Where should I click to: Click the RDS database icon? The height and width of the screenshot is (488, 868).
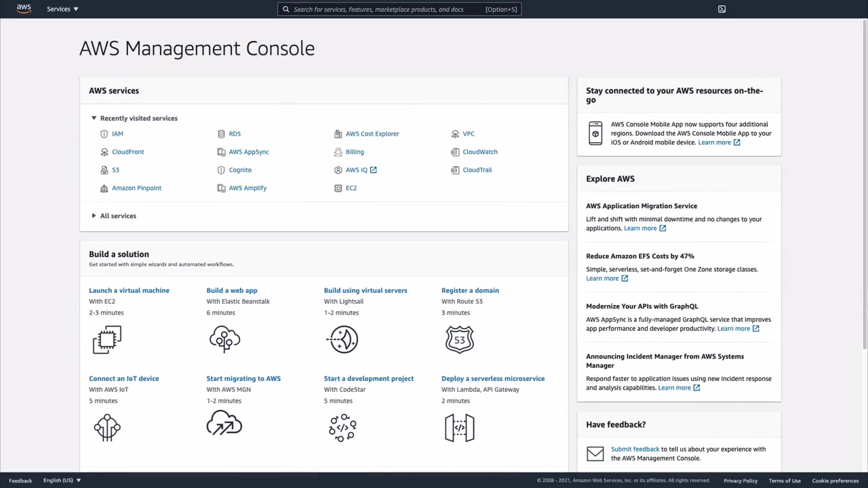[221, 134]
